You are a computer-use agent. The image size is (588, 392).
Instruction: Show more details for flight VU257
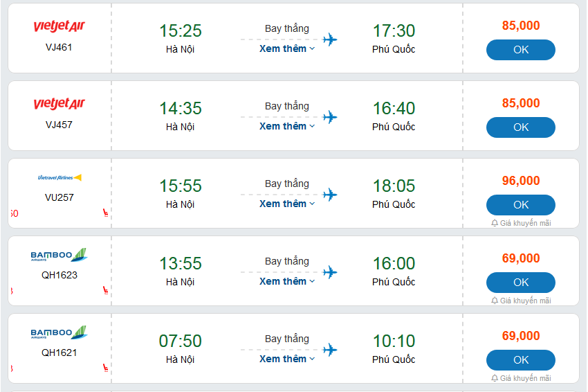point(287,204)
